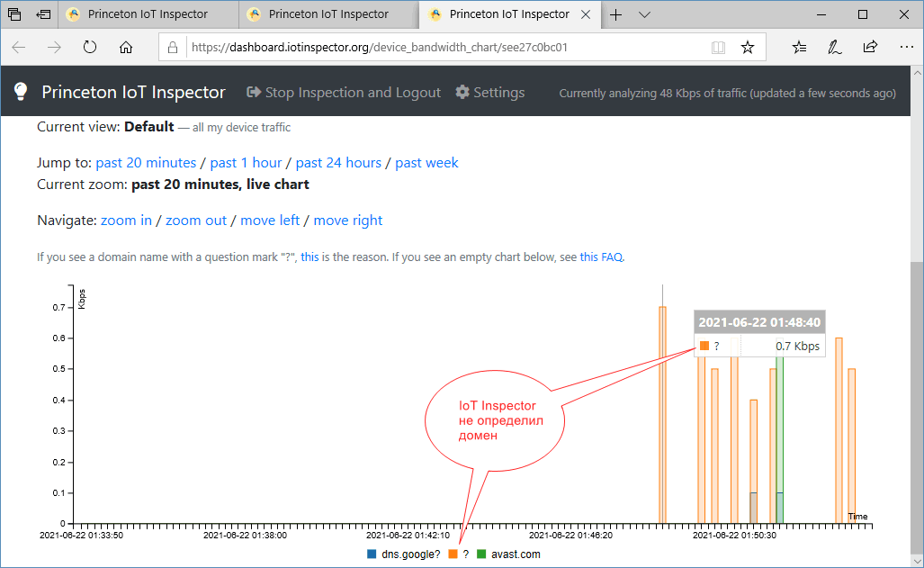This screenshot has width=924, height=568.
Task: Toggle the orange ? legend swatch
Action: click(x=453, y=554)
